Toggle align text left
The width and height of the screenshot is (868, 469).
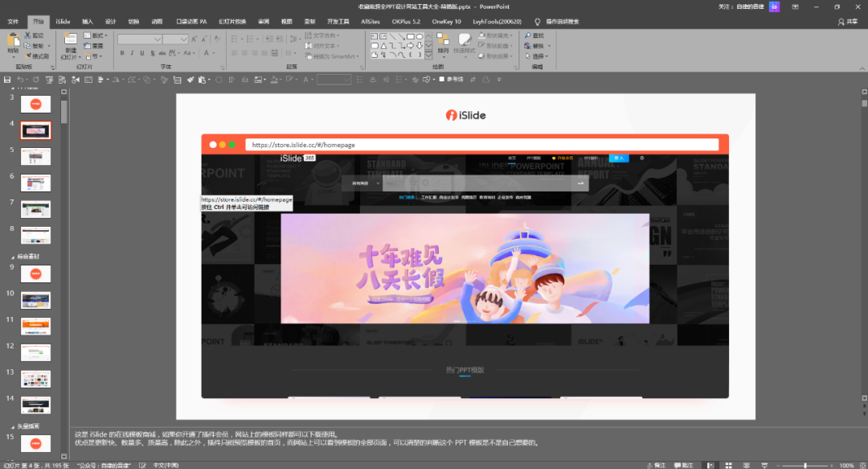234,53
